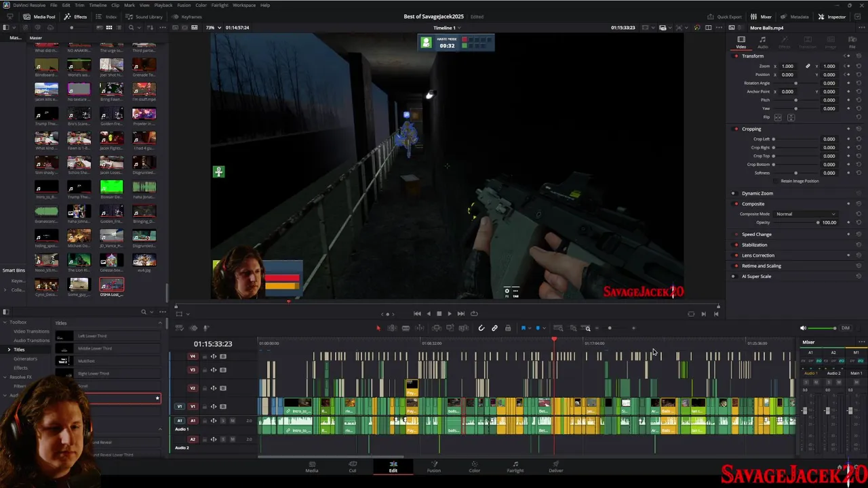The image size is (868, 488).
Task: Switch to the Fairlight page
Action: click(x=515, y=467)
